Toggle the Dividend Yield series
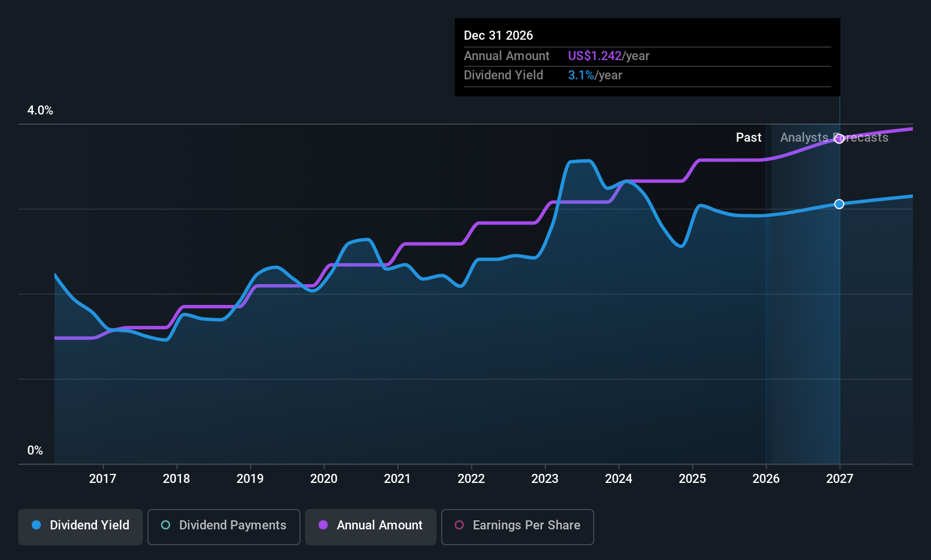Screen dimensions: 931x560 point(81,527)
